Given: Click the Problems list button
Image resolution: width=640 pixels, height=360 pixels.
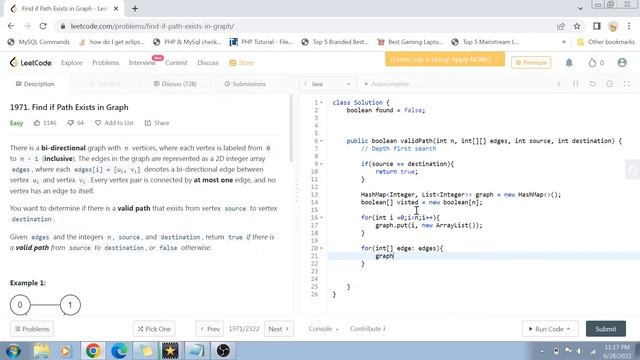Looking at the screenshot, I should (x=32, y=329).
